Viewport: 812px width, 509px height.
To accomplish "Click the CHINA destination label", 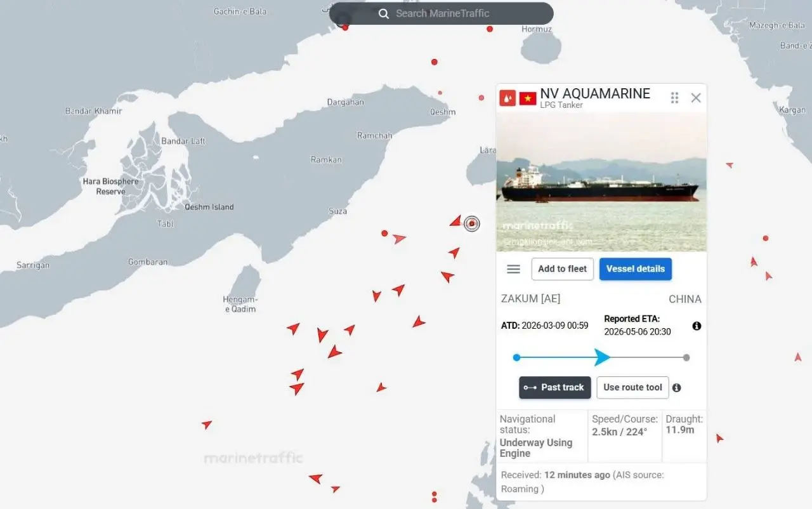I will click(685, 299).
